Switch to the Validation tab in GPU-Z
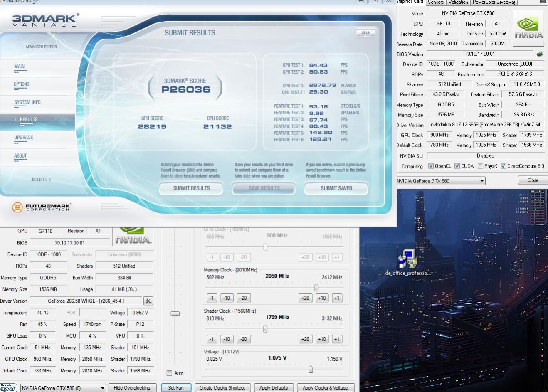This screenshot has height=392, width=548. point(458,2)
